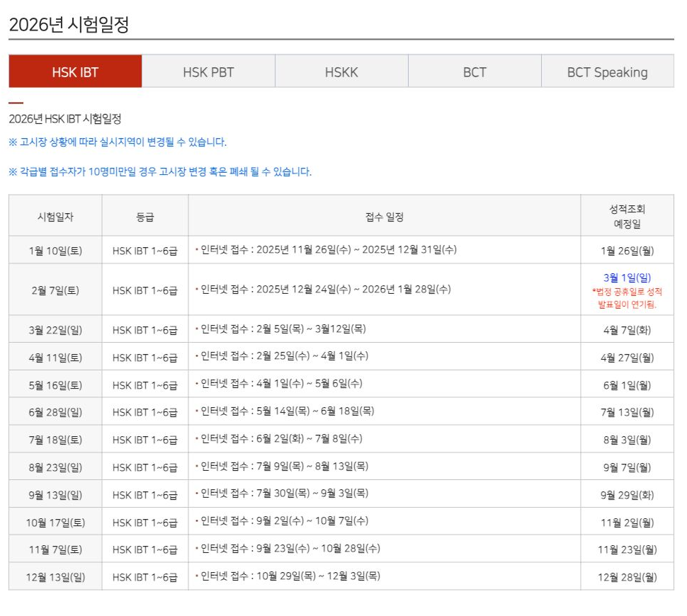Click HSK IBT 1~6급 in the 2월 7일 row

(145, 290)
